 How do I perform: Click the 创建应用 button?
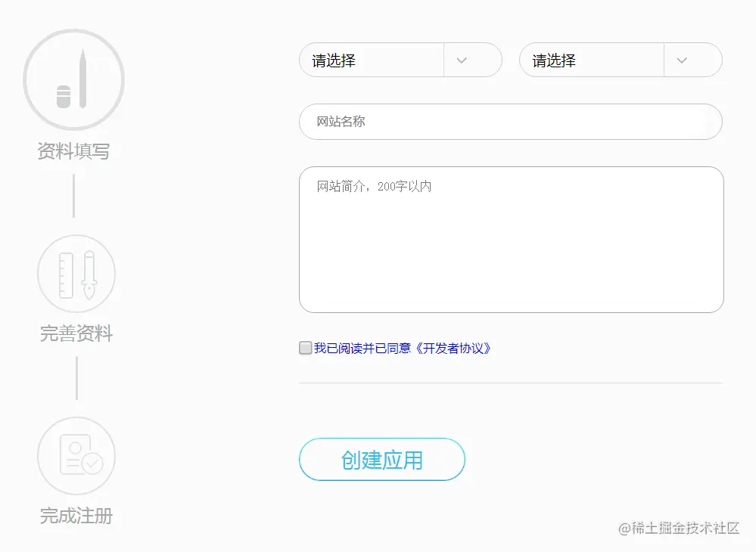click(382, 460)
